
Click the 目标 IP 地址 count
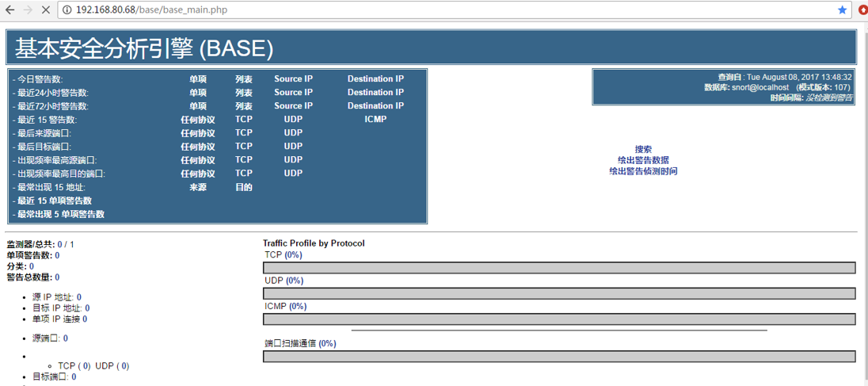tap(87, 308)
